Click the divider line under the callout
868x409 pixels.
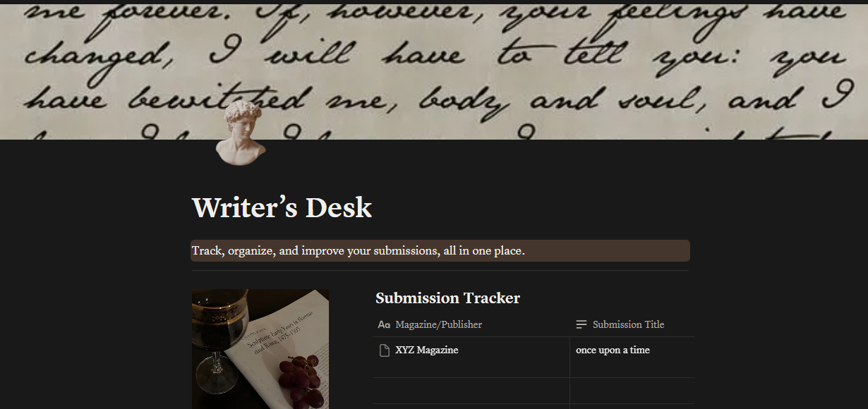point(440,270)
